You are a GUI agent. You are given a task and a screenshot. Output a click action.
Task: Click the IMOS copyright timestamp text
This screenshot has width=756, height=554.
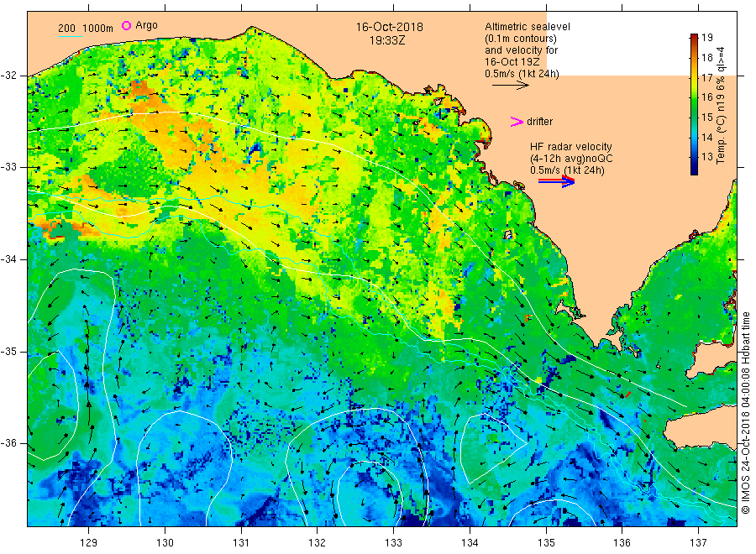(745, 412)
